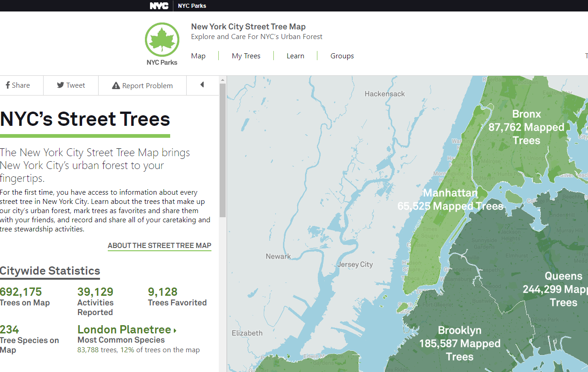Open the NYC Parks link in the top bar
This screenshot has width=588, height=372.
coord(192,6)
